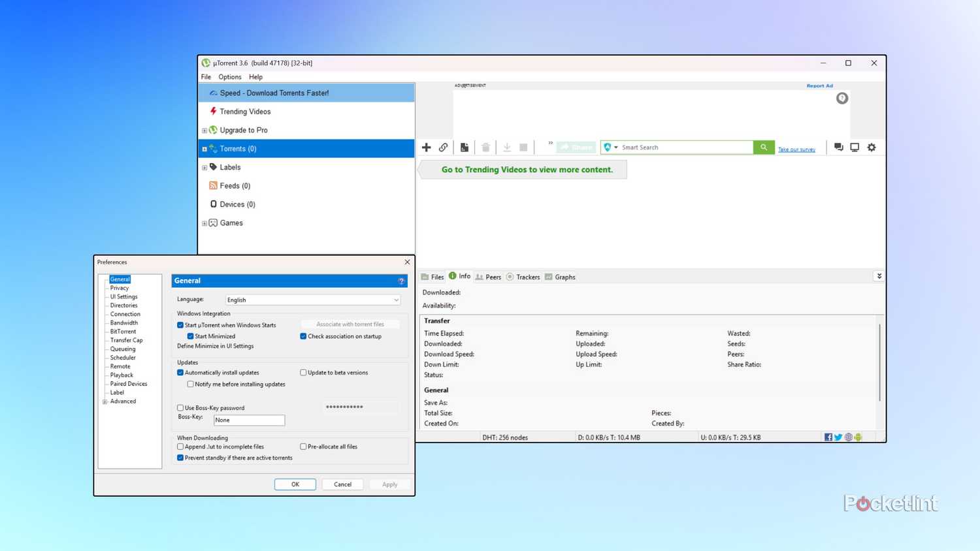Click the Smart Search magnifier button
This screenshot has width=980, height=551.
[x=763, y=148]
